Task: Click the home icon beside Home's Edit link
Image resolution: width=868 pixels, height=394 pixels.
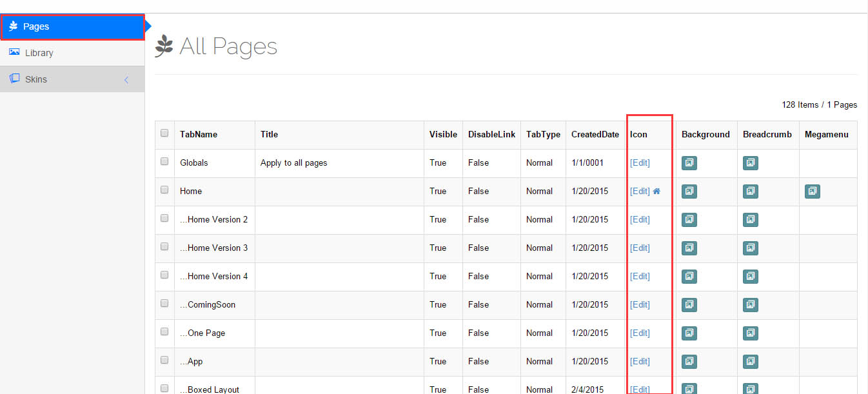Action: [x=656, y=192]
